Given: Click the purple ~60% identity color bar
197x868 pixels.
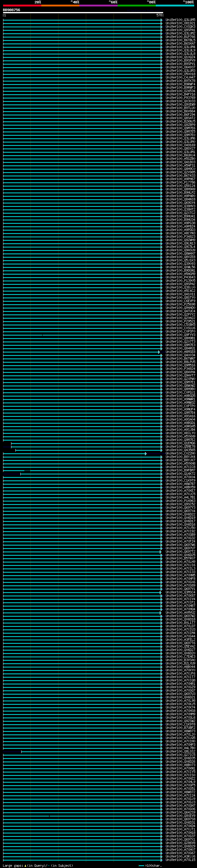Looking at the screenshot, I should (98, 6).
